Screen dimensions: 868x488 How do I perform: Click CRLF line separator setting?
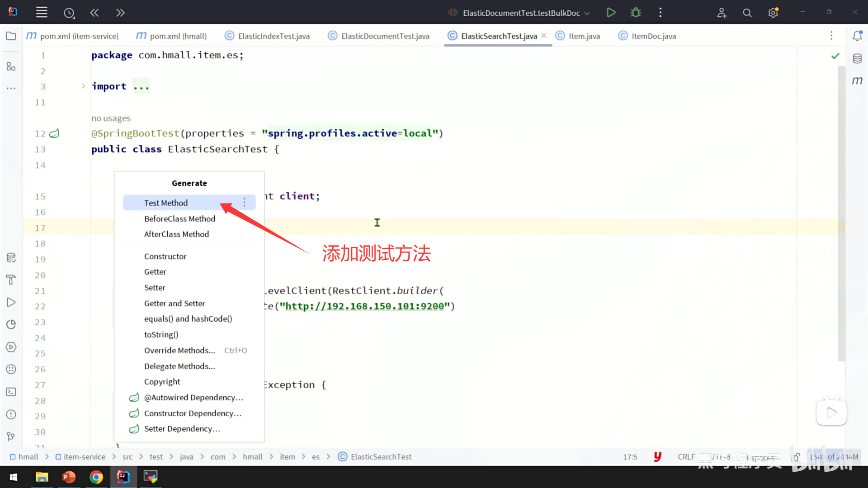coord(686,457)
